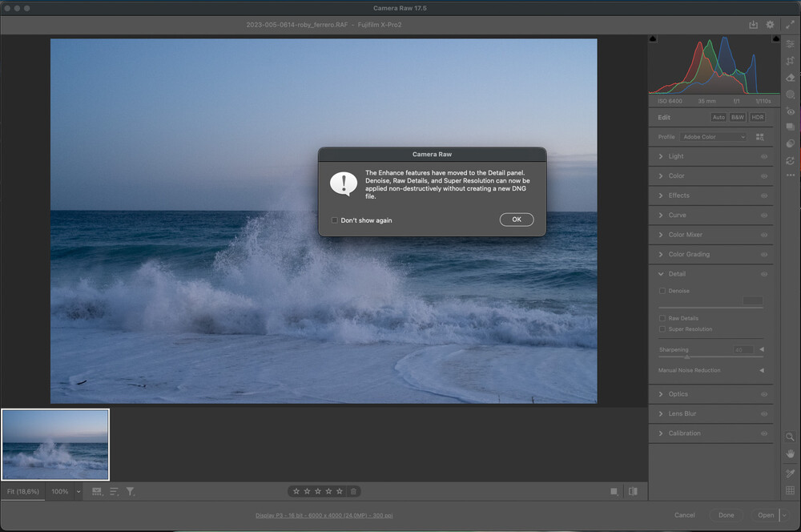801x532 pixels.
Task: Select the Zoom magnifier tool
Action: [791, 437]
